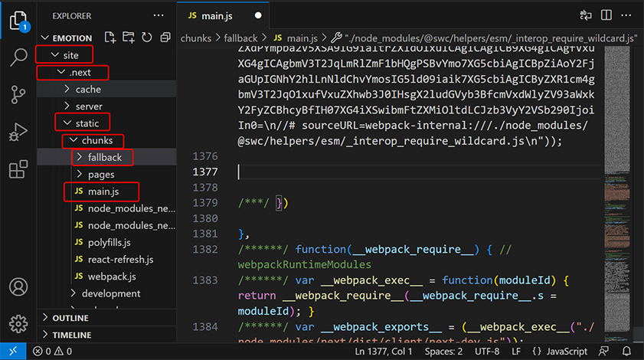This screenshot has width=644, height=360.
Task: Open the Search view icon
Action: point(18,57)
